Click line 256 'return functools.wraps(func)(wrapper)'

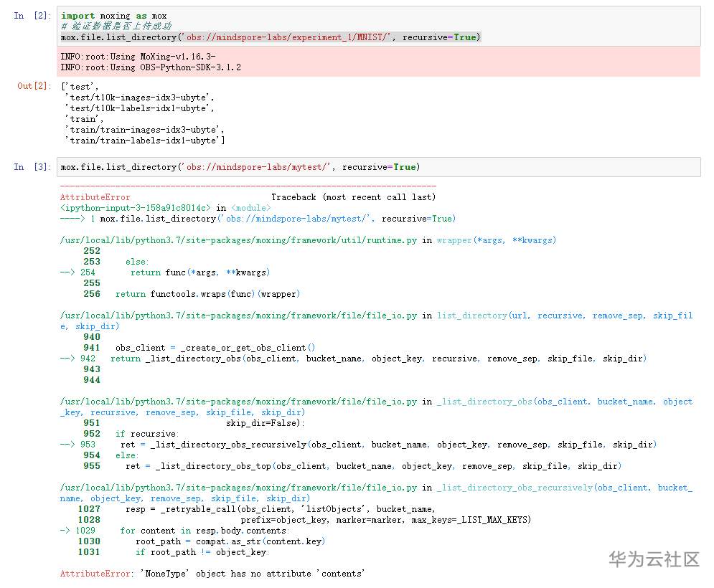207,294
